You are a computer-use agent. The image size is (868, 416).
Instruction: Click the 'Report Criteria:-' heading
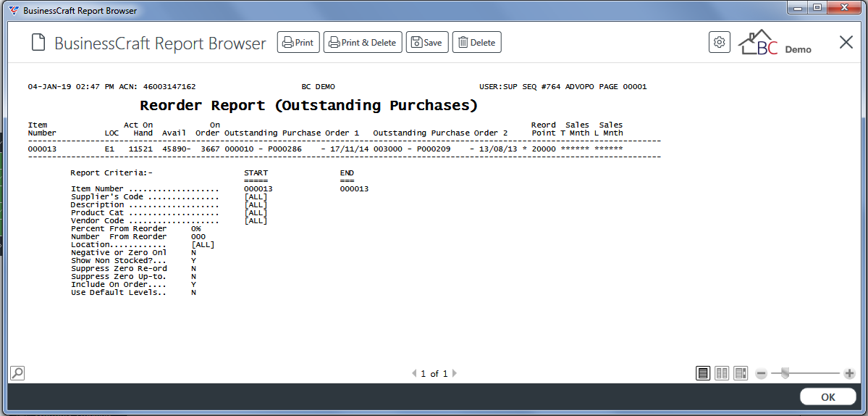point(111,172)
